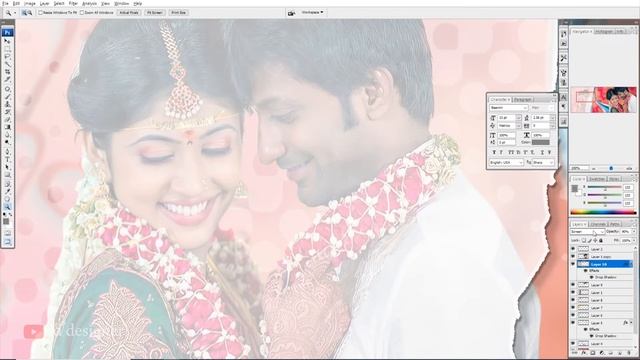The width and height of the screenshot is (640, 360).
Task: Open the font style dropdown in Character panel
Action: pos(552,108)
